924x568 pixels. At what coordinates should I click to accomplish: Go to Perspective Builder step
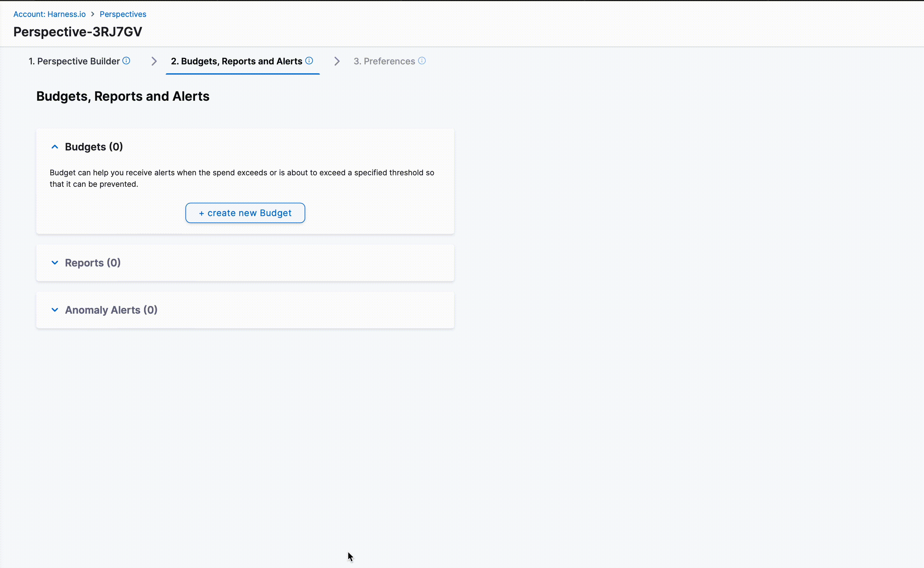74,61
